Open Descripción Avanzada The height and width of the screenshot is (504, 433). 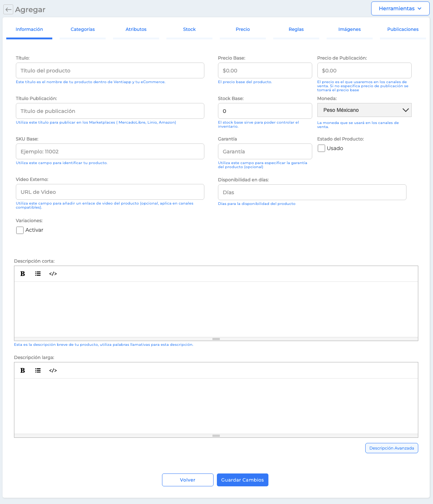[x=392, y=448]
